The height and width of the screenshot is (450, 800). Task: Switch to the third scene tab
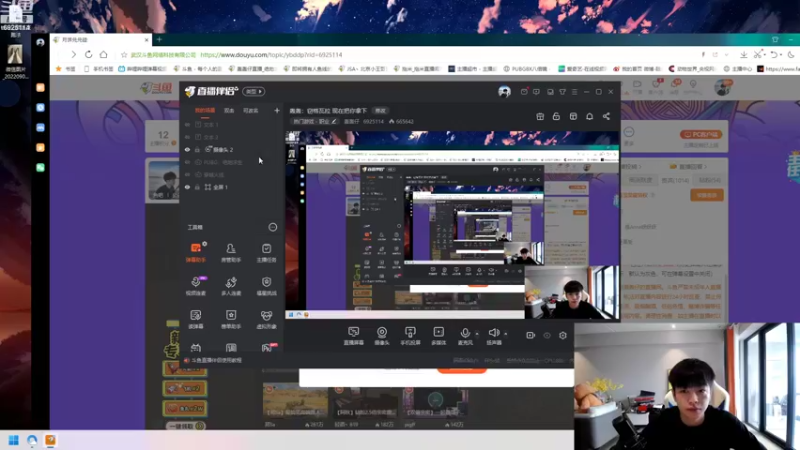pos(251,110)
